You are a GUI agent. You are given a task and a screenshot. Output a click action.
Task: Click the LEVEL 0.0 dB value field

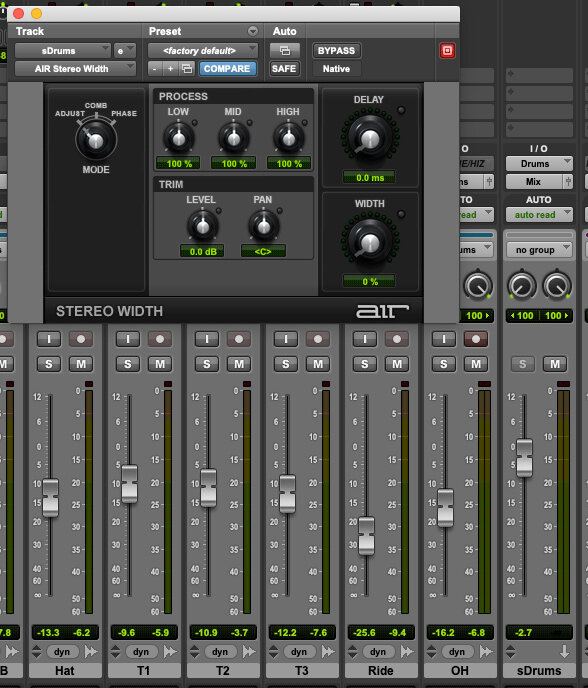tap(203, 252)
